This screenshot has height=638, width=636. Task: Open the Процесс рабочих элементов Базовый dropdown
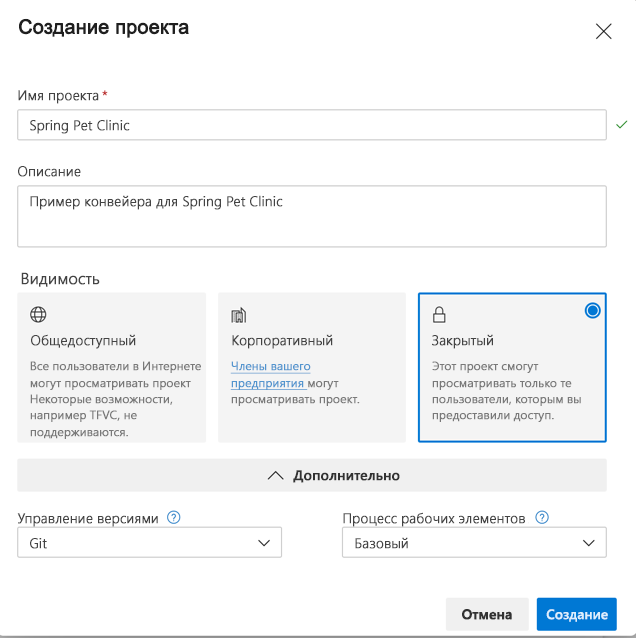[x=474, y=542]
